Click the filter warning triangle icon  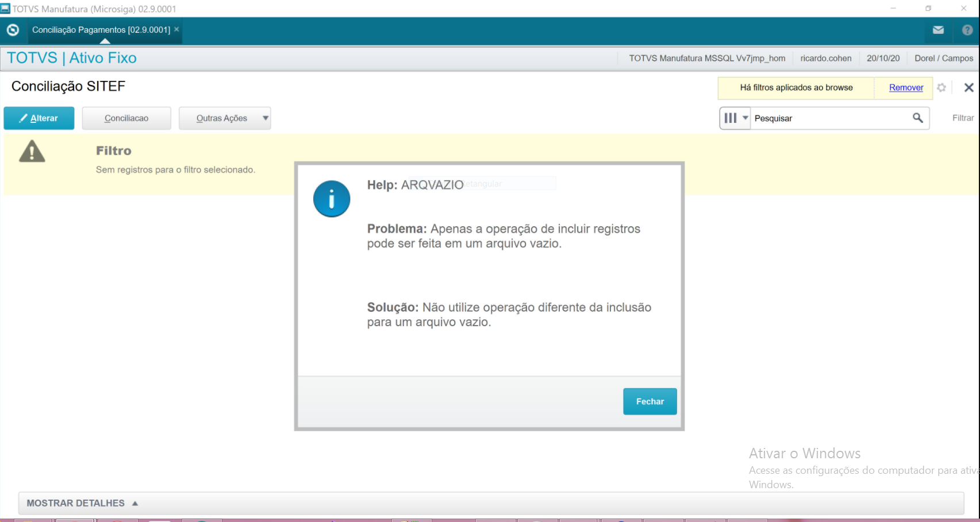tap(32, 152)
